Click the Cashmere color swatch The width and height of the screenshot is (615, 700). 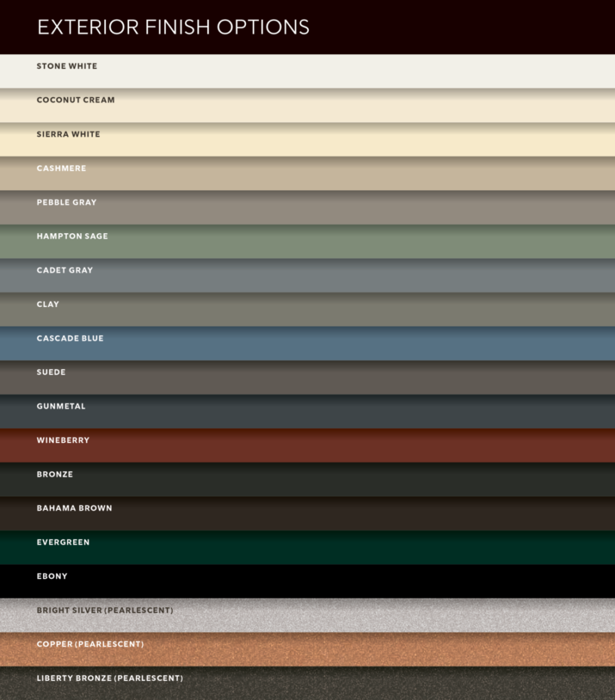307,174
